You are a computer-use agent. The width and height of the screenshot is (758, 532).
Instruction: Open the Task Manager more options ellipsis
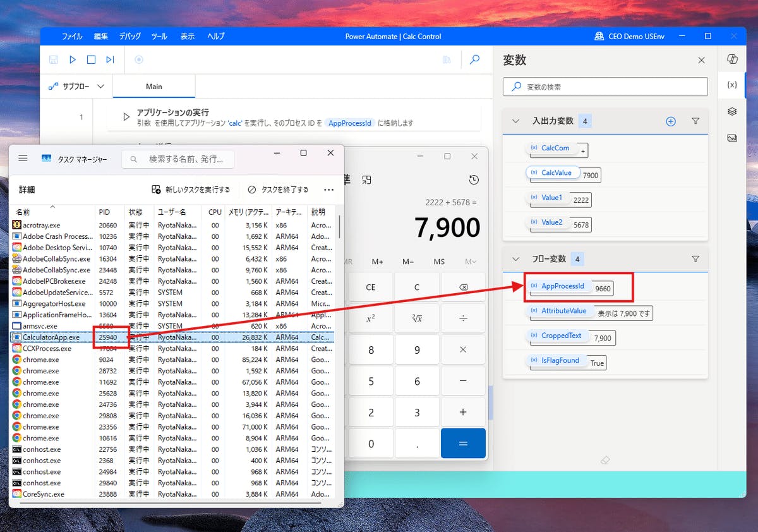[x=328, y=190]
